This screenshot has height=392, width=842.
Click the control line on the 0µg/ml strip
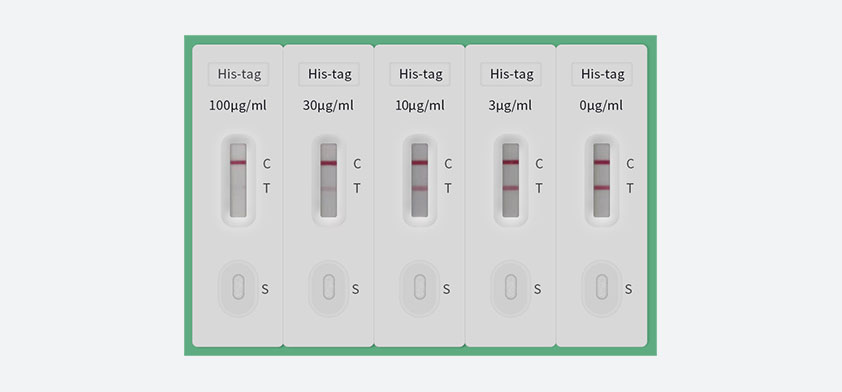click(602, 162)
